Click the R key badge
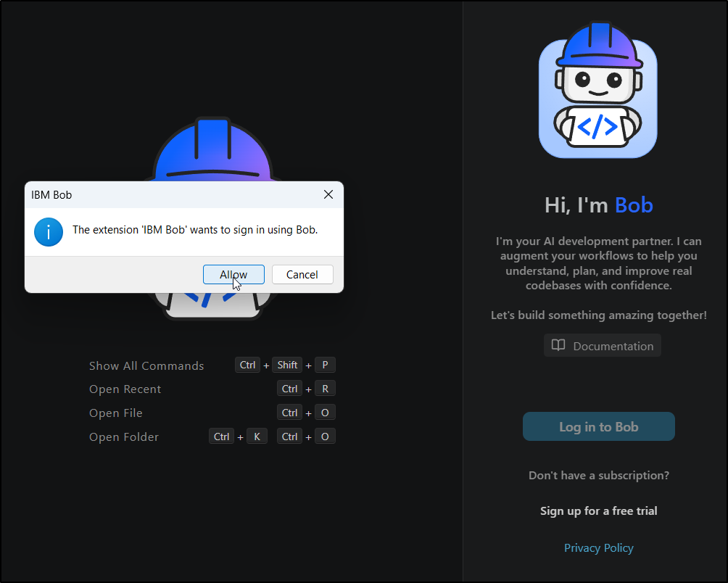728x583 pixels. pyautogui.click(x=325, y=389)
